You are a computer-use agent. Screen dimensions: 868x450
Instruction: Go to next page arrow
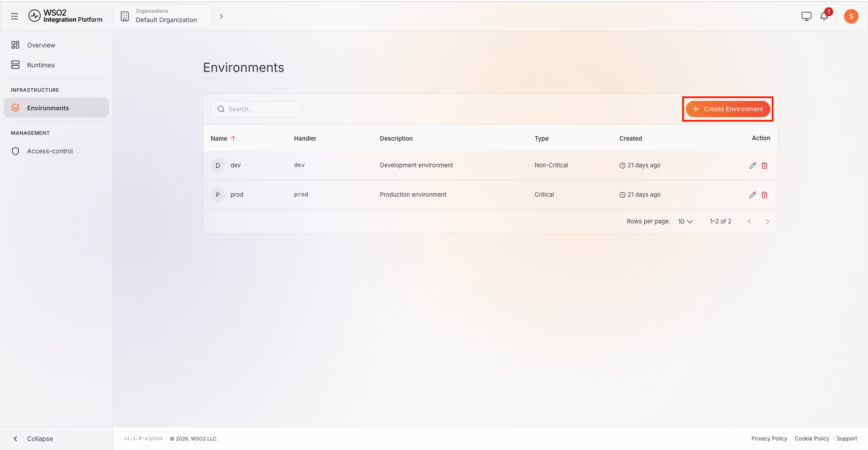pyautogui.click(x=767, y=222)
